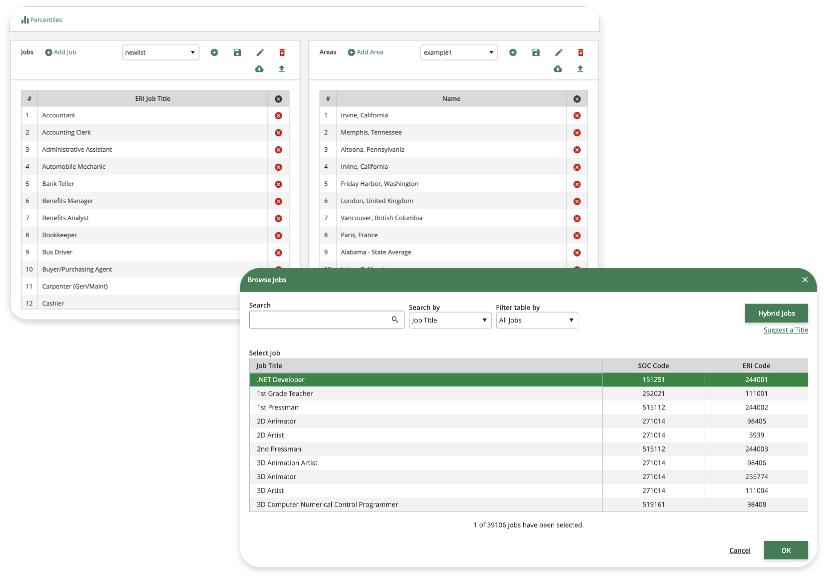Remove Accountant row with red X
The height and width of the screenshot is (579, 826).
(278, 115)
